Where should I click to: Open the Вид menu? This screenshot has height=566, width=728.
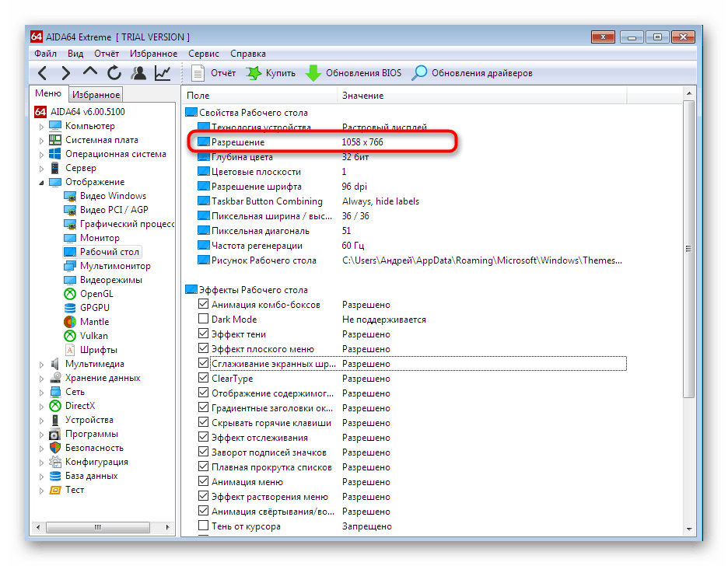[x=75, y=54]
